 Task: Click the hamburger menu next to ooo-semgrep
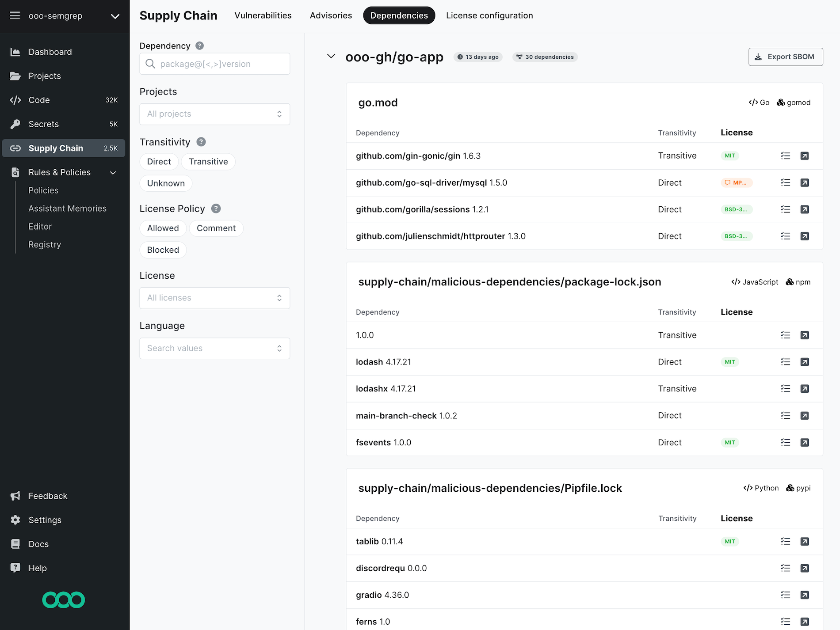[x=15, y=15]
